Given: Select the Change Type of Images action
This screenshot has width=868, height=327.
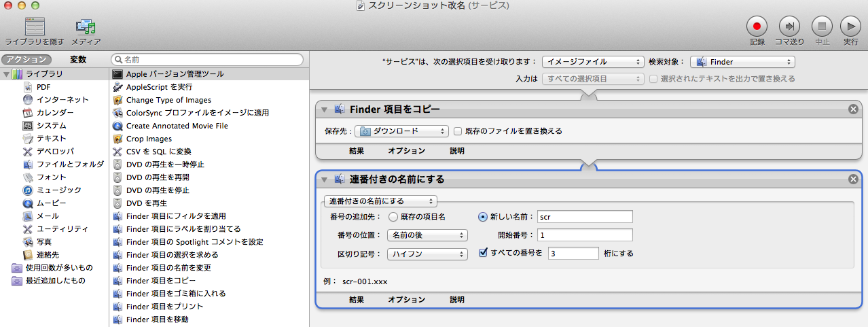Looking at the screenshot, I should [168, 100].
